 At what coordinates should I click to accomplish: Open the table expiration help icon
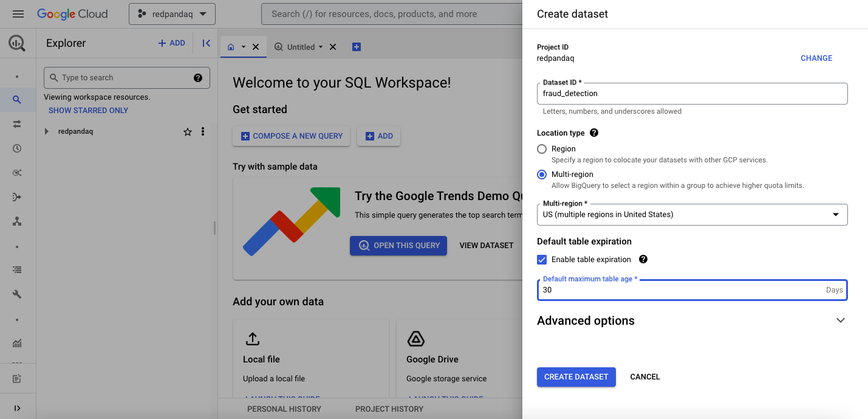tap(643, 259)
